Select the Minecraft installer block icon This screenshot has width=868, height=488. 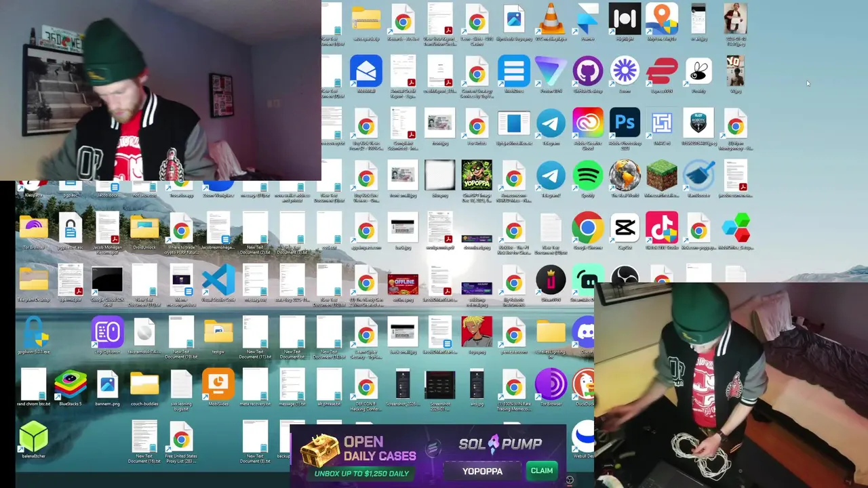pos(662,176)
